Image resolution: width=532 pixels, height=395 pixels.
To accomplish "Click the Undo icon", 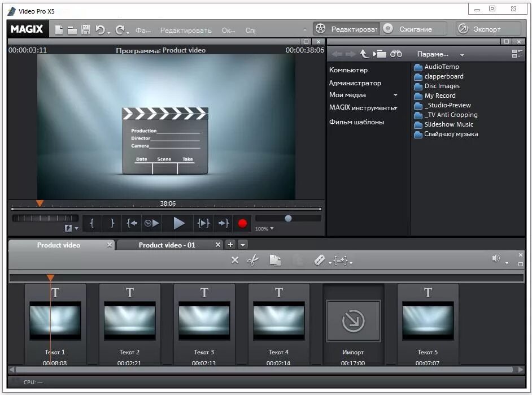I will 100,29.
